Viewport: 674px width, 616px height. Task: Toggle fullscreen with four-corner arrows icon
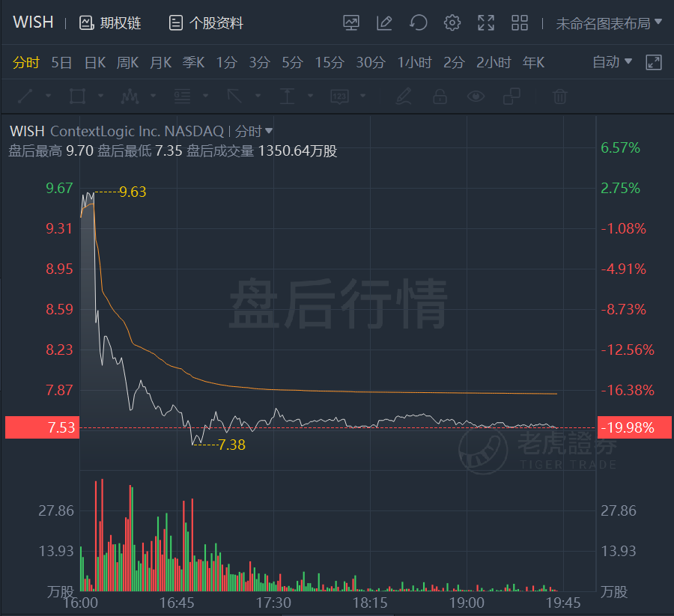click(x=486, y=22)
